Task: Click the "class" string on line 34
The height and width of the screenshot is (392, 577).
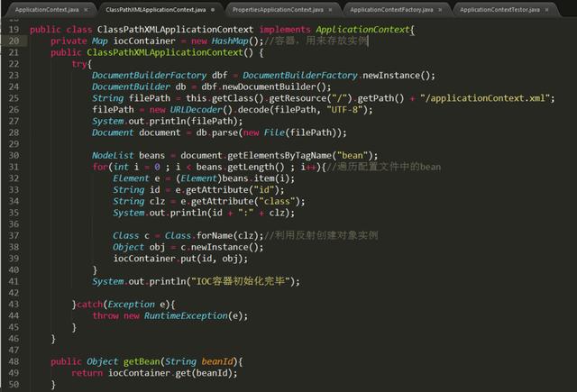Action: [x=279, y=201]
